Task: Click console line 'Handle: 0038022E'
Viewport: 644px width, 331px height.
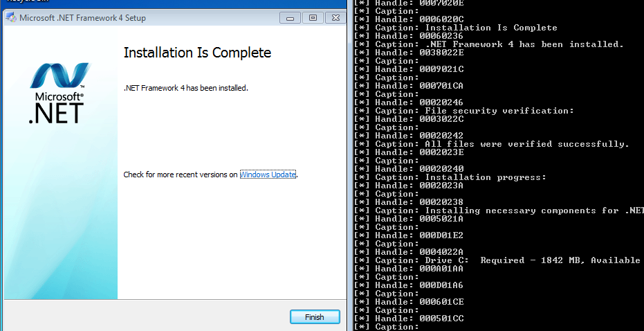Action: click(x=409, y=53)
